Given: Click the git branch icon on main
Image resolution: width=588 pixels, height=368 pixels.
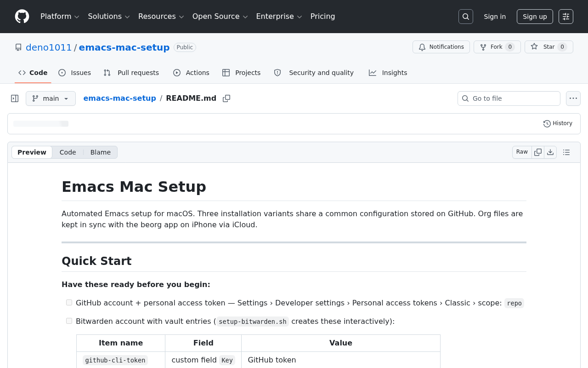Looking at the screenshot, I should tap(35, 98).
